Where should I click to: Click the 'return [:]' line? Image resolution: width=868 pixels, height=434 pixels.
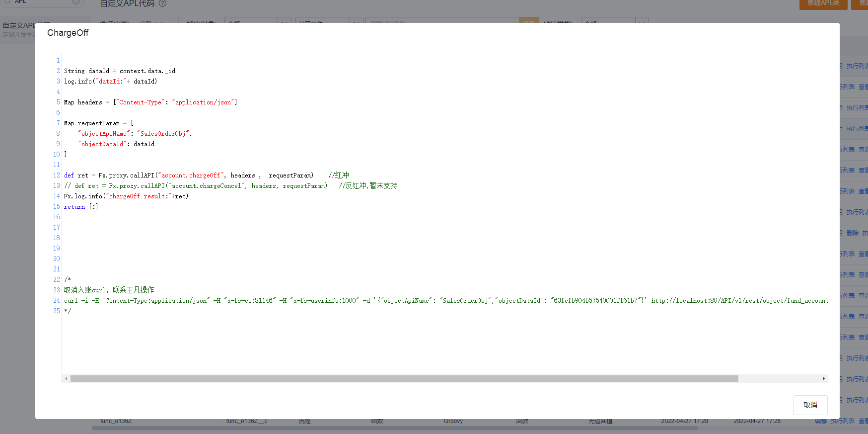[81, 207]
